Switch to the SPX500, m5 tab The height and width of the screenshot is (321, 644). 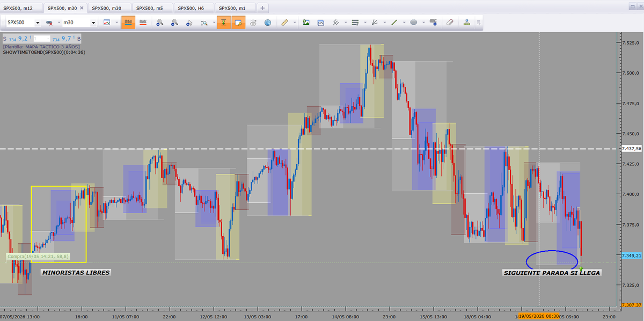point(152,8)
